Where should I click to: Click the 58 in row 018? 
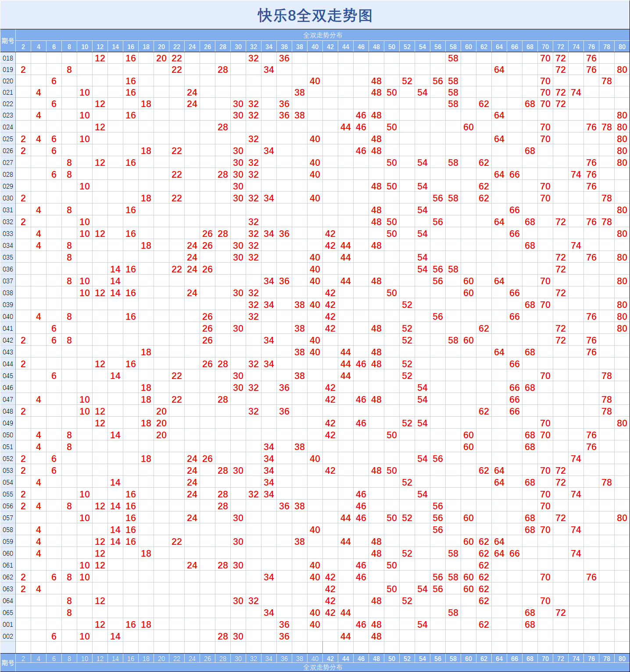[453, 58]
